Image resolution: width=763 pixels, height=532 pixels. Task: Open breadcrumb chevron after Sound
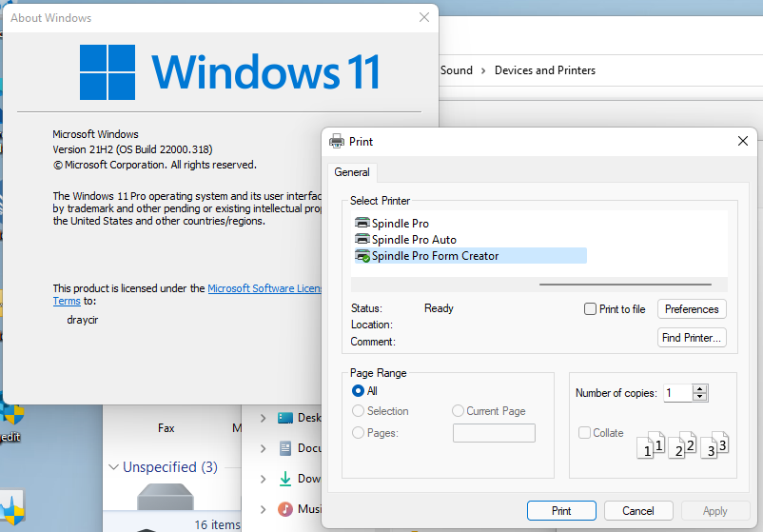483,70
